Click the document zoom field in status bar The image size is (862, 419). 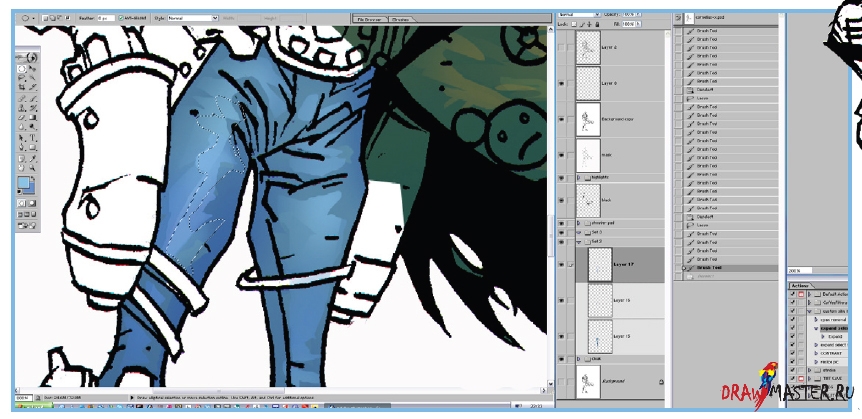(23, 397)
